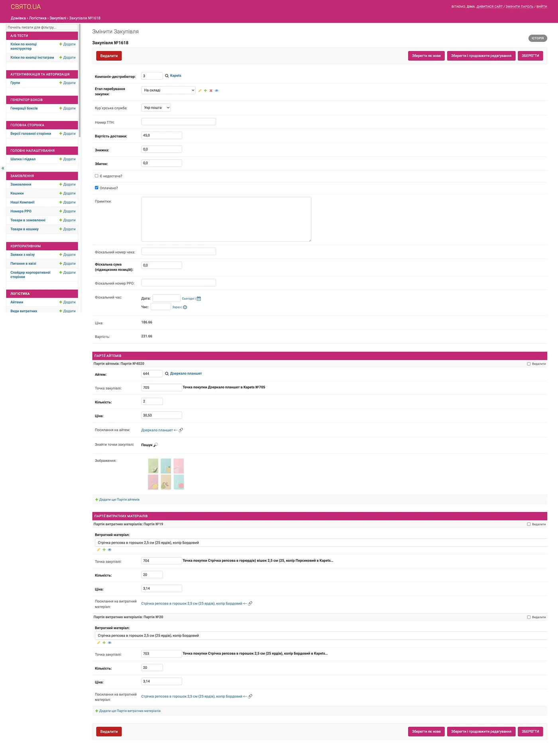Click the Історія button

click(x=537, y=38)
